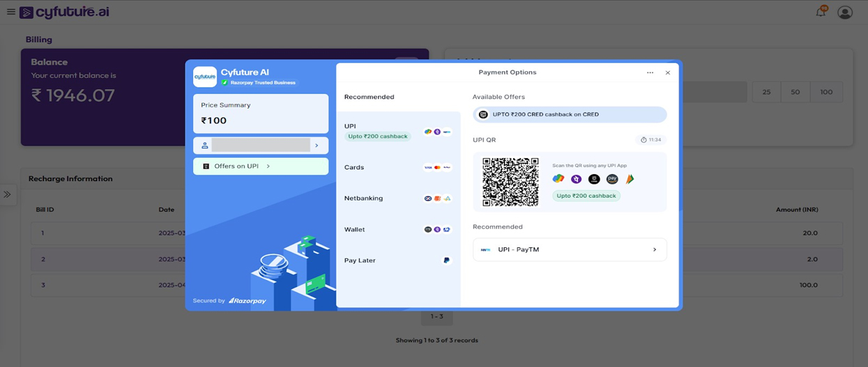Click the BHIM icon in the UPI apps row
The image size is (868, 367).
[x=630, y=179]
